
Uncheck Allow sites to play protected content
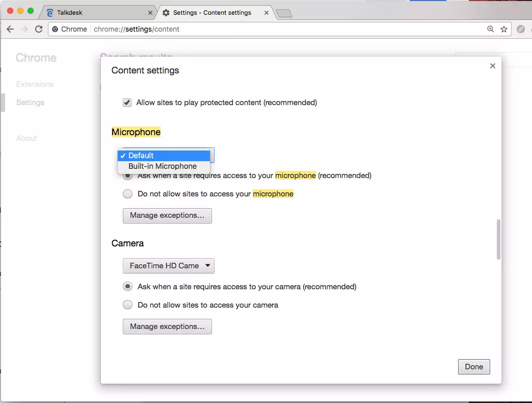[x=127, y=103]
